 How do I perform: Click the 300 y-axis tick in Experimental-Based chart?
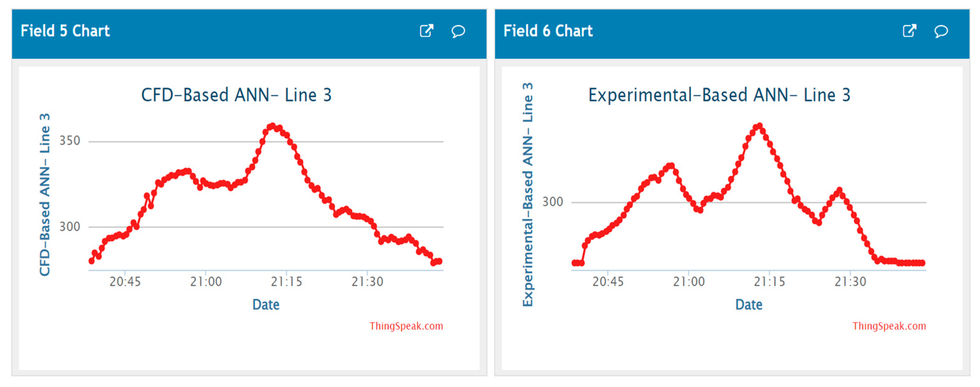[552, 202]
